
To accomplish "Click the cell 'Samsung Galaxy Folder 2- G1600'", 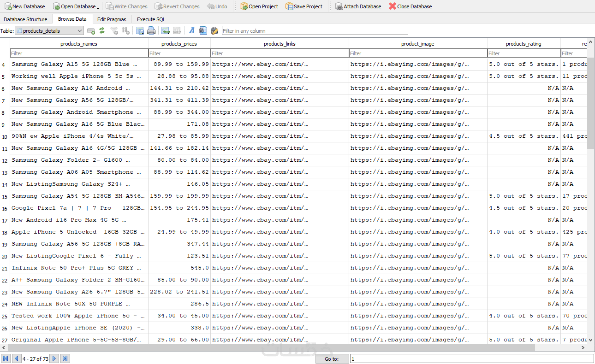I will (79, 160).
